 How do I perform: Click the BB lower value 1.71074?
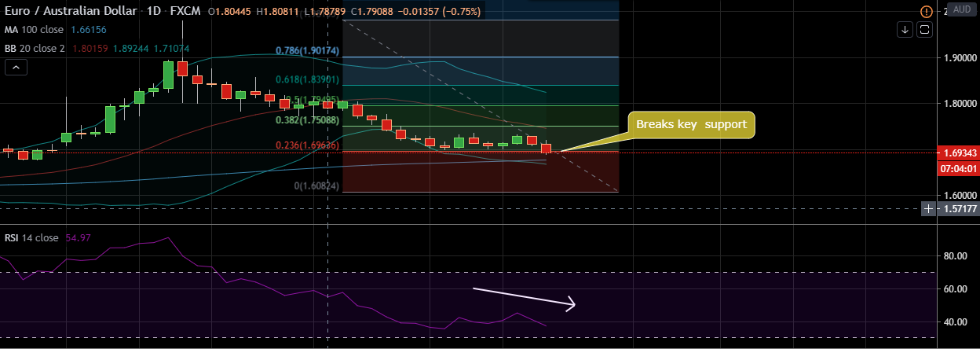(x=170, y=48)
